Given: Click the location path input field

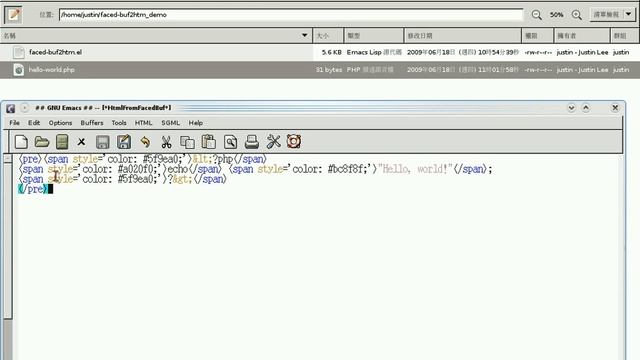Looking at the screenshot, I should (x=291, y=15).
